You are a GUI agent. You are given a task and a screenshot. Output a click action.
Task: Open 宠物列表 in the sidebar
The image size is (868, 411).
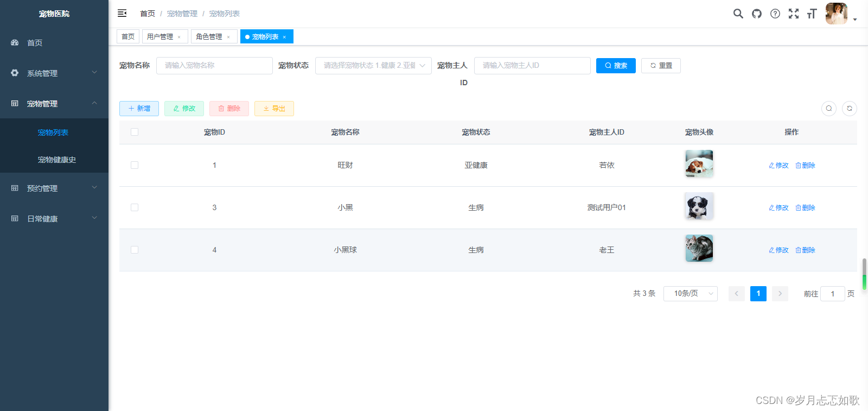(54, 132)
